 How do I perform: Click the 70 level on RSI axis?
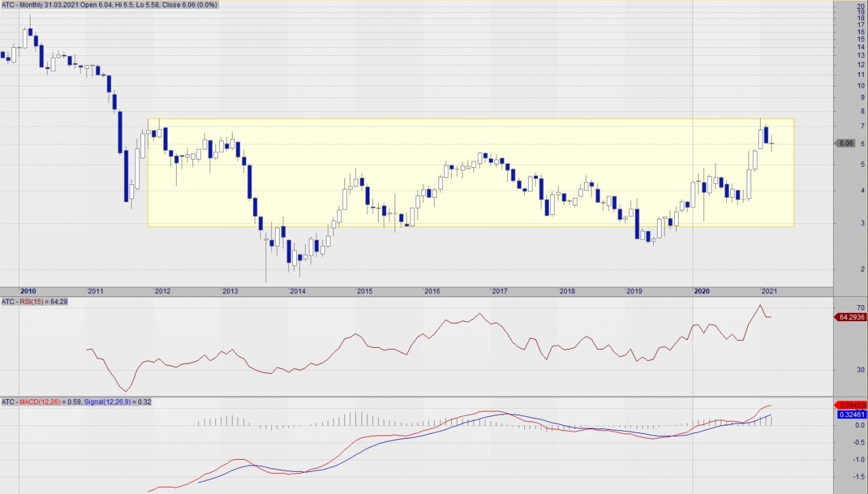[843, 307]
